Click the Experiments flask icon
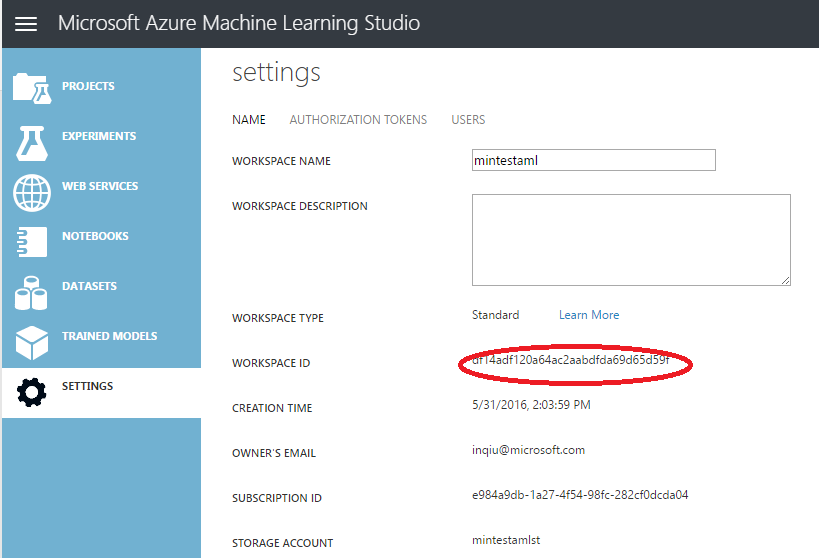The height and width of the screenshot is (558, 819). click(32, 143)
